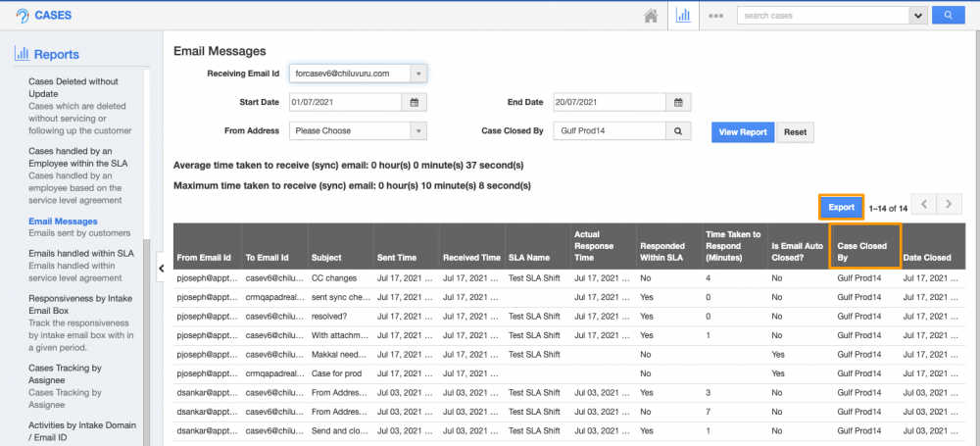Open the reports bar chart icon
Screen dimensions: 980x446
[x=683, y=16]
